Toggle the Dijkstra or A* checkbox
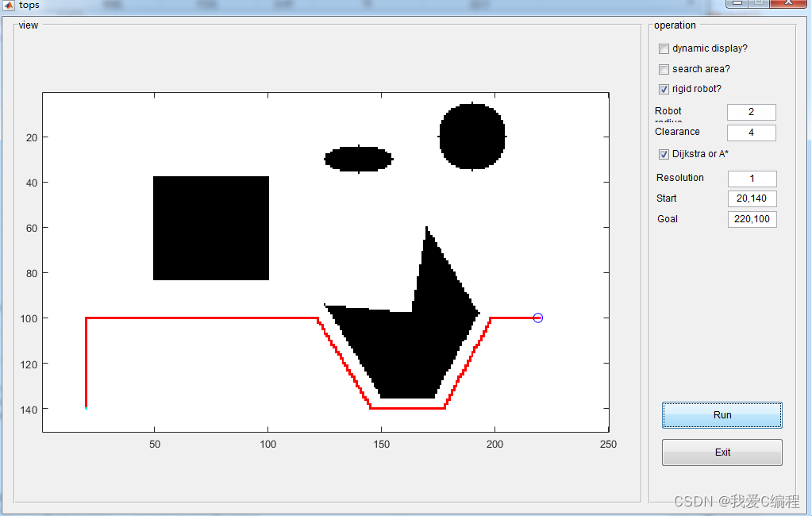The width and height of the screenshot is (812, 516). (664, 154)
